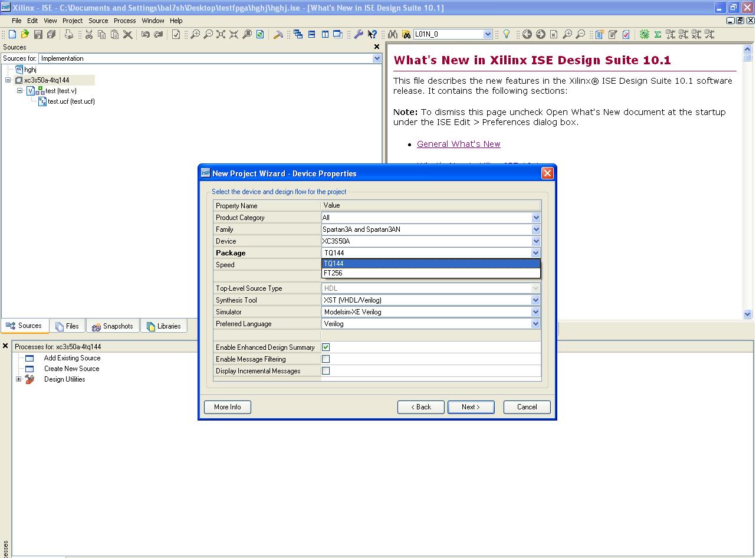Image resolution: width=756 pixels, height=558 pixels.
Task: Choose TQ144 in the Package list
Action: 430,264
